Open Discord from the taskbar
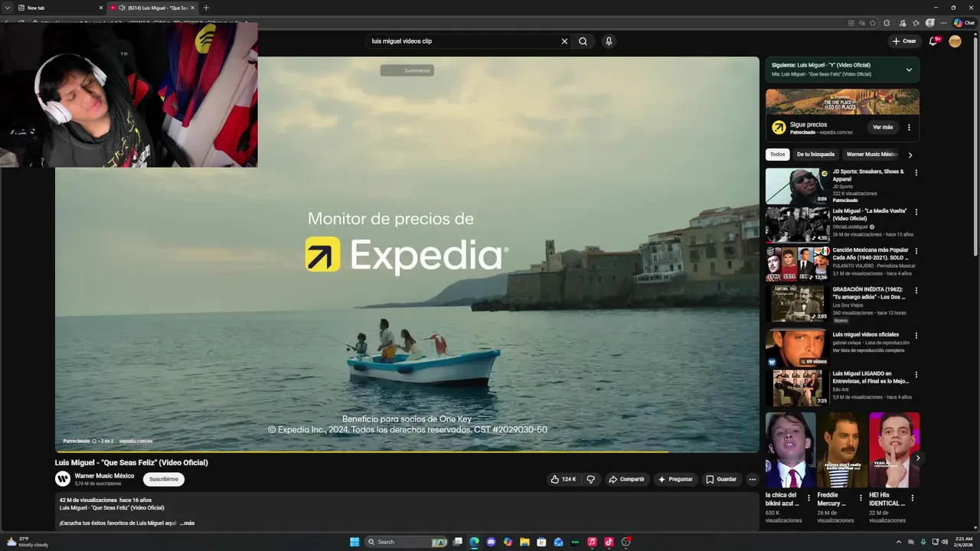 491,542
